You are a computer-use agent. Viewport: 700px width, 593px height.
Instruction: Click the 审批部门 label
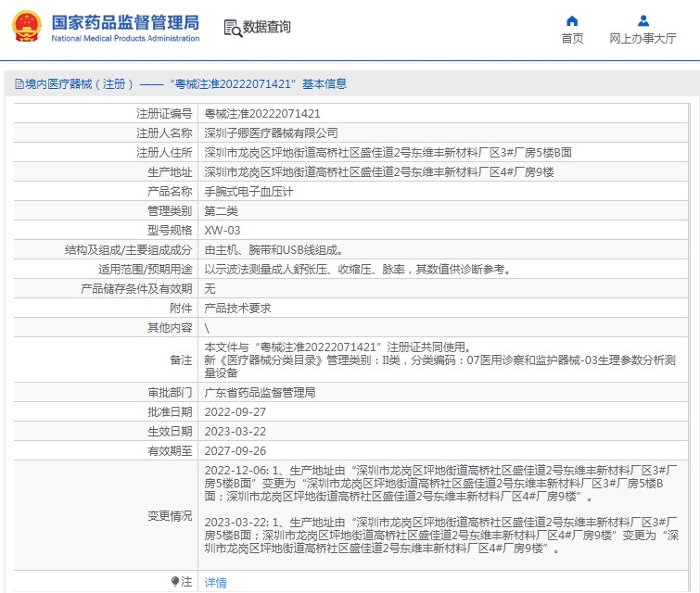coord(170,393)
